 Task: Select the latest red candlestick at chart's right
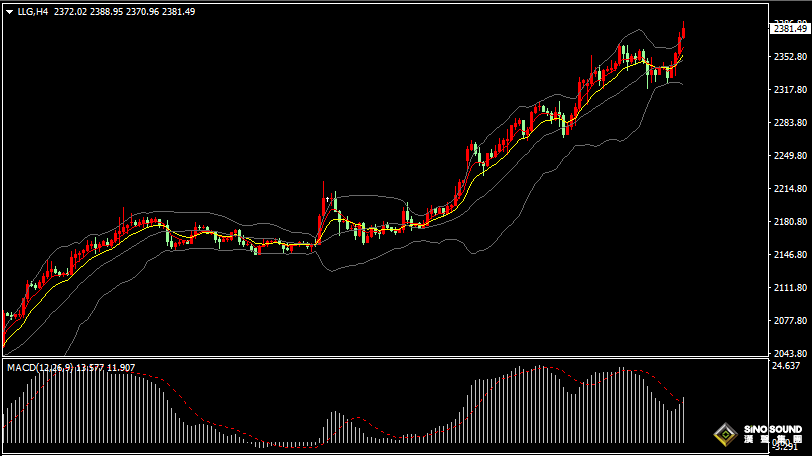click(x=683, y=32)
